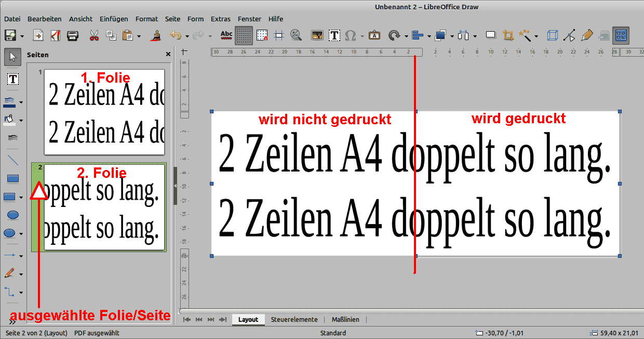Toggle Shadow icon

(491, 35)
